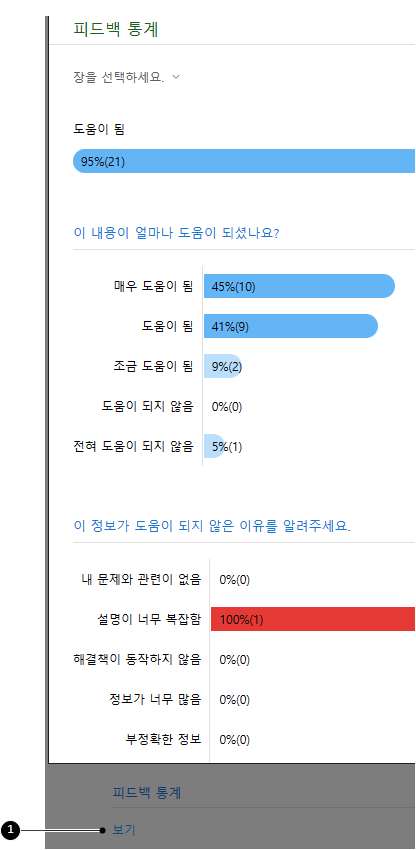The image size is (416, 850).
Task: Click the 내 문제와 관련이 없음 label
Action: 140,579
